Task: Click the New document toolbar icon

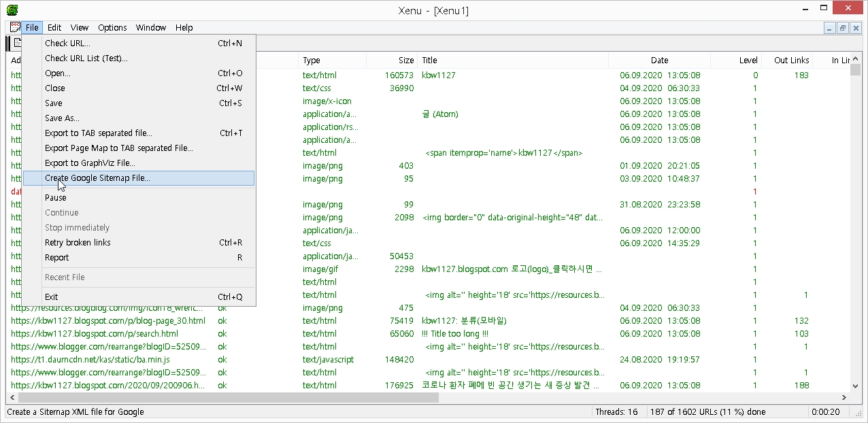Action: (18, 43)
